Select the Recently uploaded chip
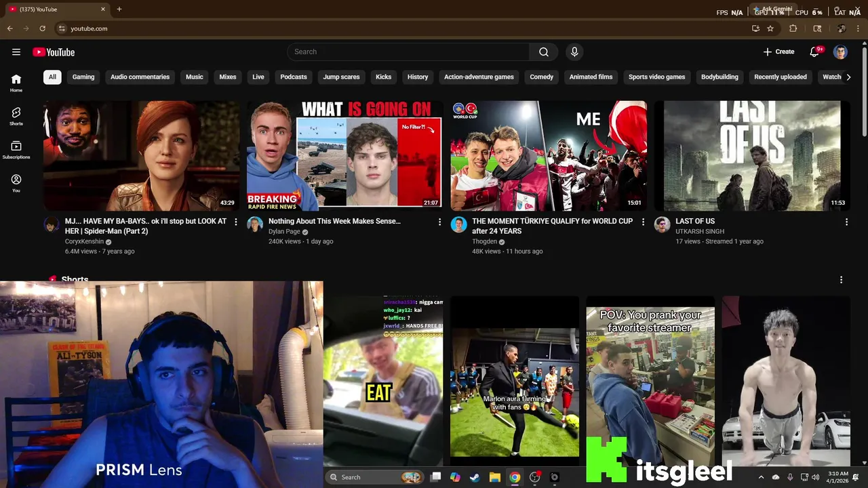This screenshot has width=868, height=488. pyautogui.click(x=781, y=77)
